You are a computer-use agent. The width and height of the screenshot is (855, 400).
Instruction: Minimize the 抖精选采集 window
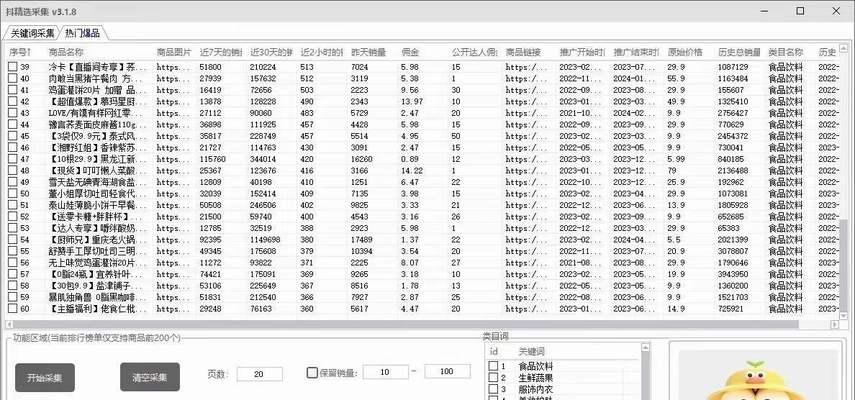[x=763, y=11]
